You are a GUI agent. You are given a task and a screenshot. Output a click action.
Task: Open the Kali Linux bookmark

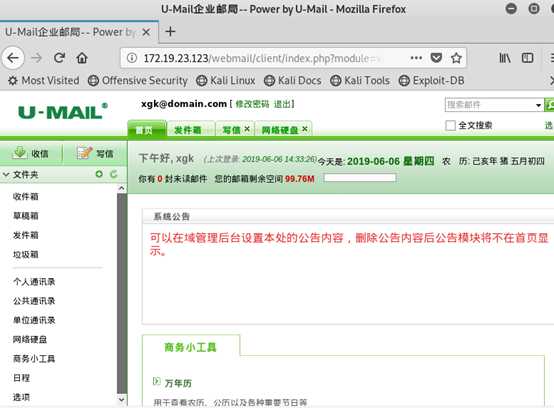pyautogui.click(x=226, y=81)
